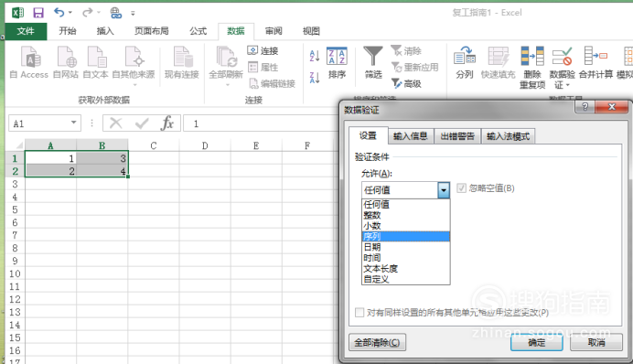Click 全部清除 (Clear All) button

pyautogui.click(x=377, y=343)
